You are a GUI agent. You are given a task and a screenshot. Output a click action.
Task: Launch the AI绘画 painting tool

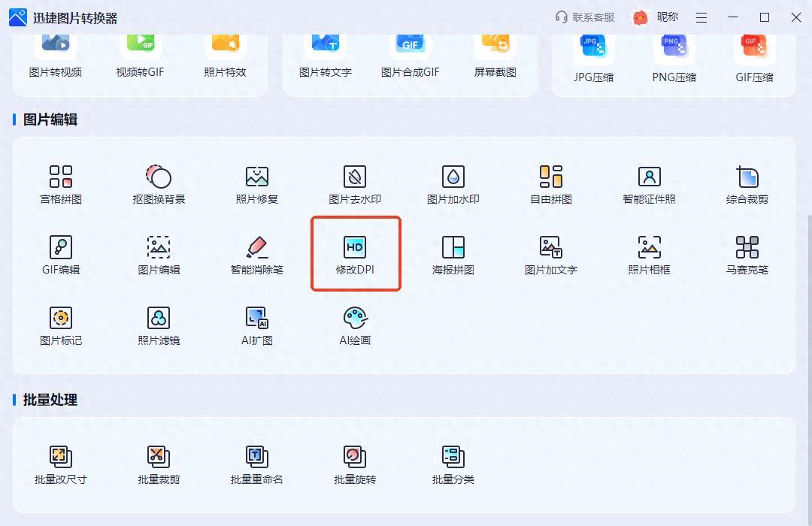(x=355, y=326)
